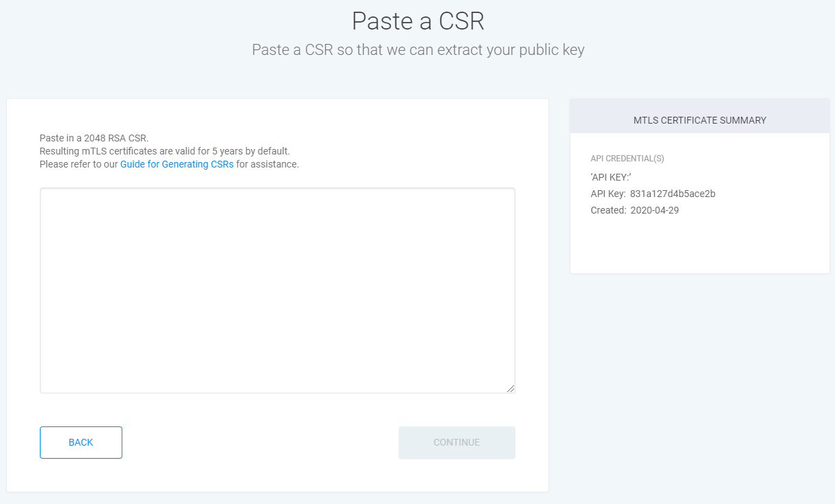This screenshot has height=504, width=835.
Task: Click the "Created:" field label
Action: (x=608, y=210)
